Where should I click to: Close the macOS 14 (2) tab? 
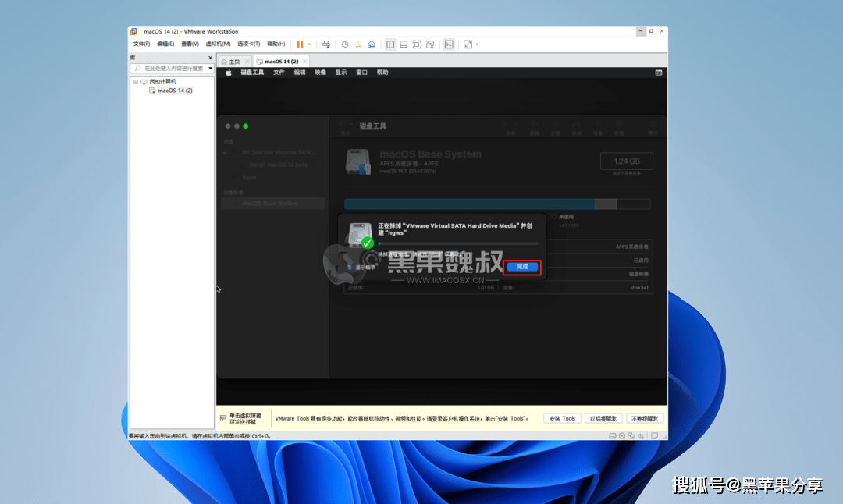305,62
